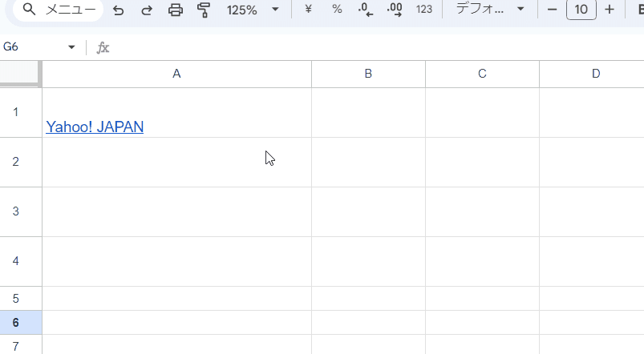Increase decimal places icon
The width and height of the screenshot is (644, 354).
click(395, 9)
